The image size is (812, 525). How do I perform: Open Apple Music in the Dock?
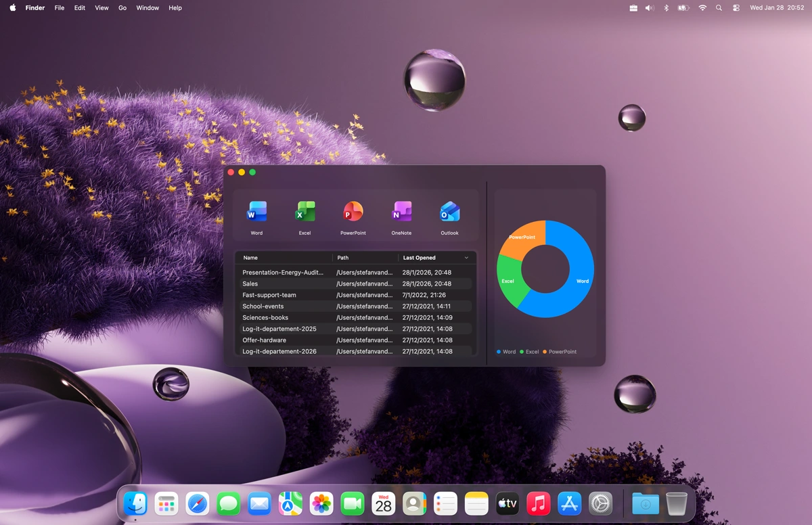[x=538, y=503]
